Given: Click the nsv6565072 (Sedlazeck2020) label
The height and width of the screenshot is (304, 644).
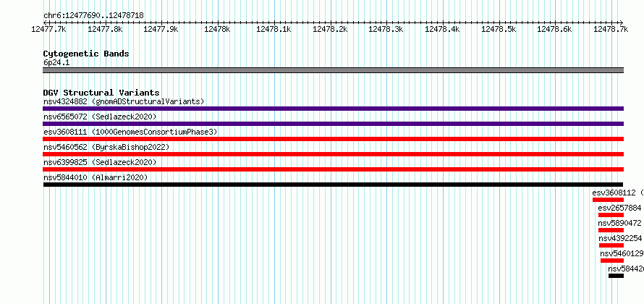Looking at the screenshot, I should [100, 117].
